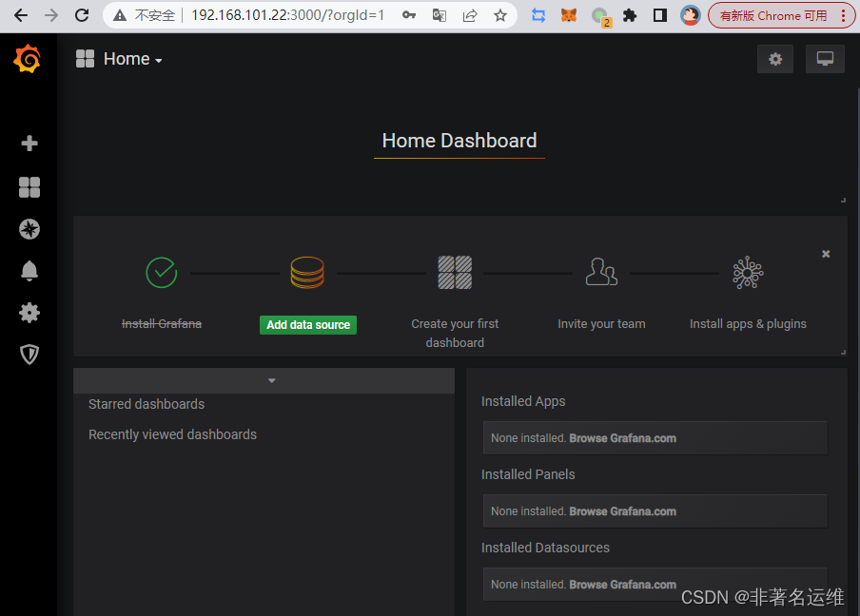
Task: Open the Chrome extensions puzzle icon
Action: (x=630, y=15)
